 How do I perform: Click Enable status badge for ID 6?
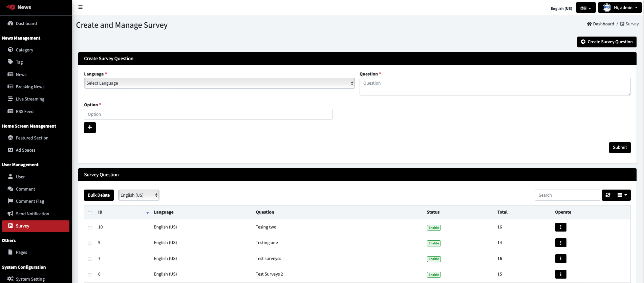click(434, 275)
